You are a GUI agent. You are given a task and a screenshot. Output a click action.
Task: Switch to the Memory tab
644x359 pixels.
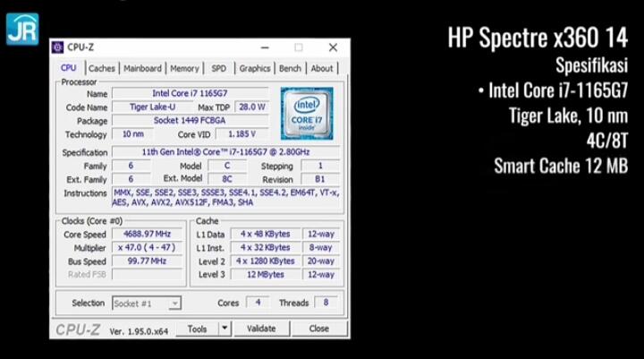(184, 69)
